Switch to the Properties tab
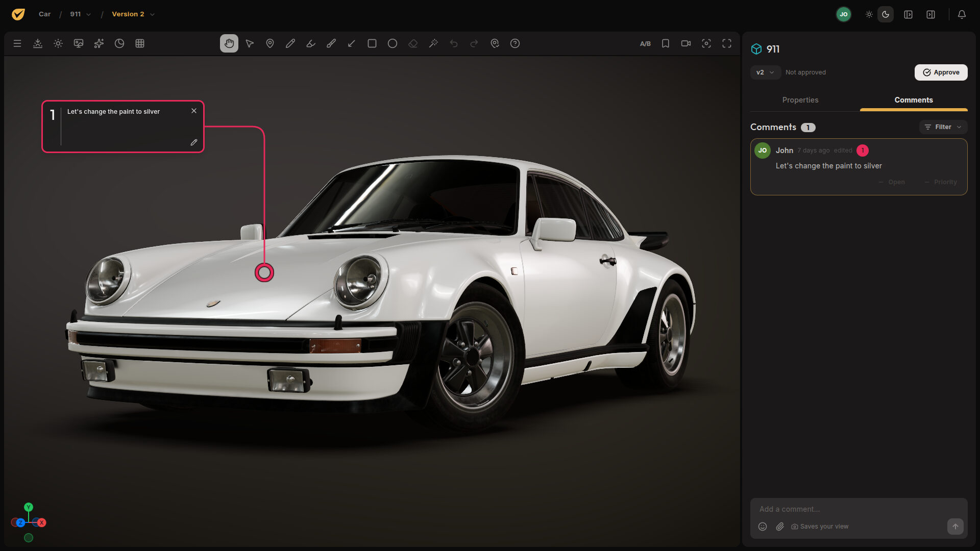The width and height of the screenshot is (980, 551). pos(800,100)
